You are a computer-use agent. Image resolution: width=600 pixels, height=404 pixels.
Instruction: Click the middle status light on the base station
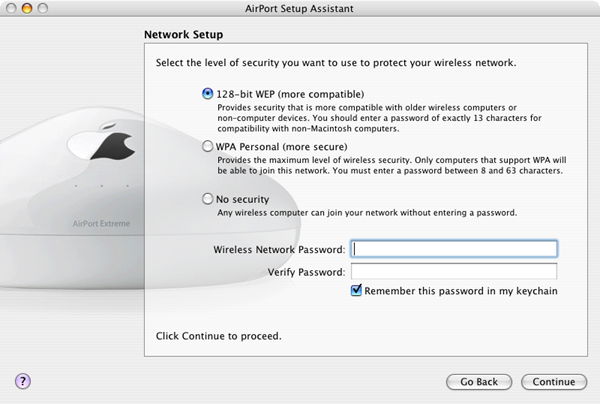102,186
